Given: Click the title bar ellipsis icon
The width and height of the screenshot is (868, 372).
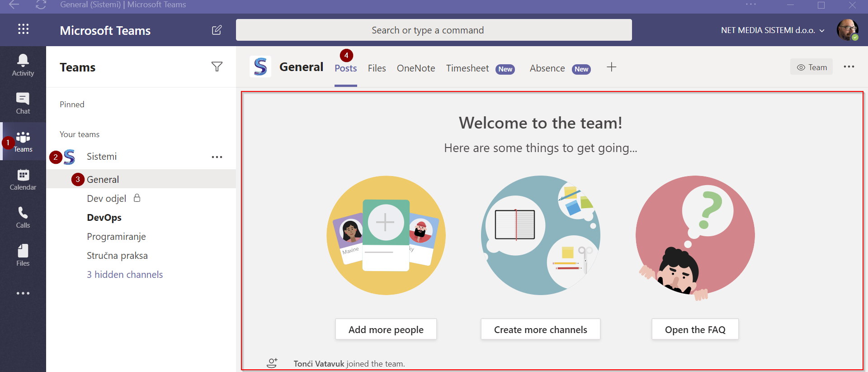Looking at the screenshot, I should (751, 5).
